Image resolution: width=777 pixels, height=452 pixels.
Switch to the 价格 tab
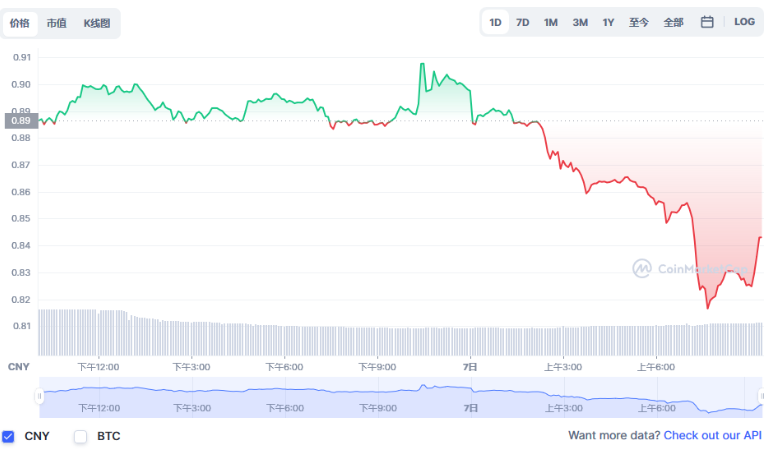pyautogui.click(x=20, y=23)
